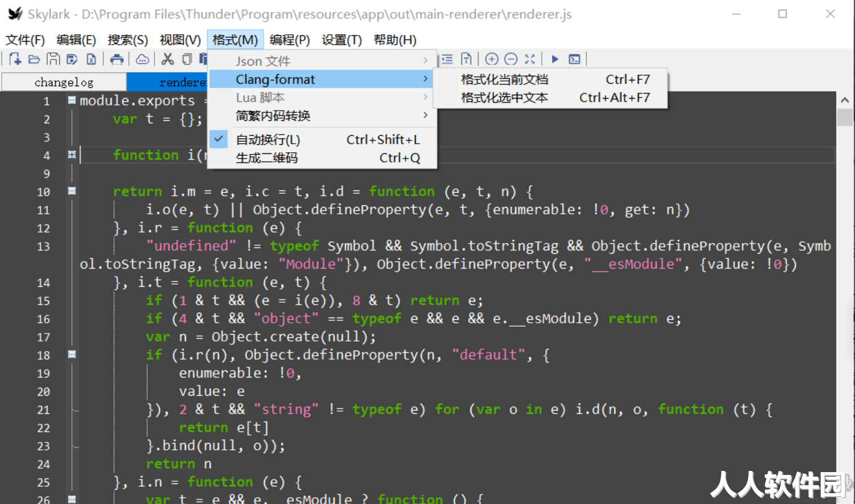Click line number 17 in gutter
The width and height of the screenshot is (855, 504).
pyautogui.click(x=43, y=337)
